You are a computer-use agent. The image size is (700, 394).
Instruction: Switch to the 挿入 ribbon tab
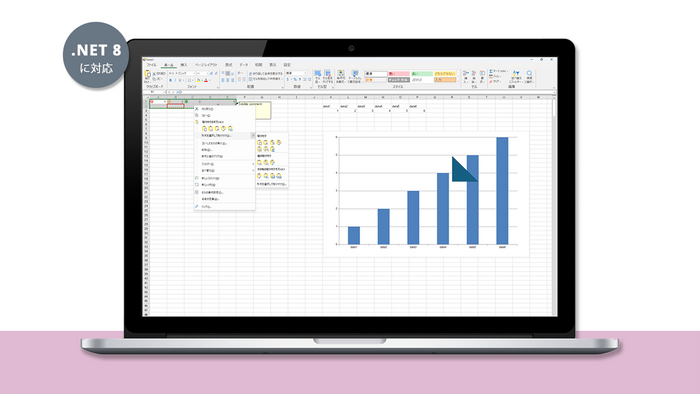183,65
